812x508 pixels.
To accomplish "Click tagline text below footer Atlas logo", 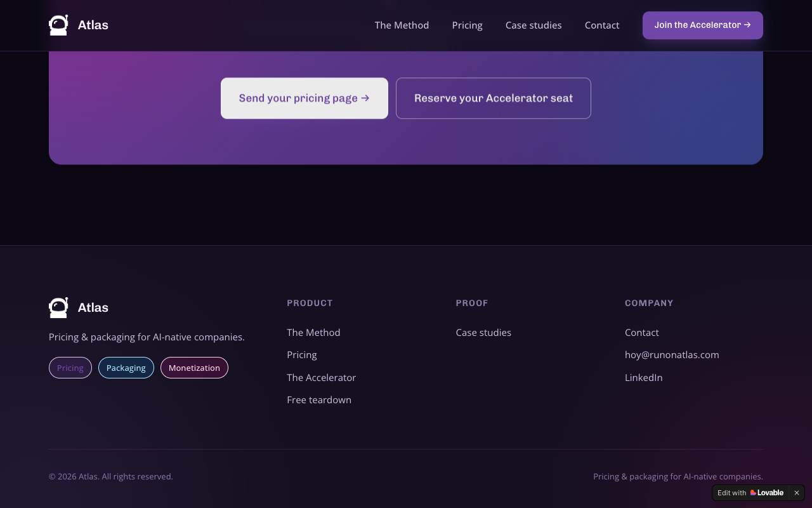I will [147, 337].
